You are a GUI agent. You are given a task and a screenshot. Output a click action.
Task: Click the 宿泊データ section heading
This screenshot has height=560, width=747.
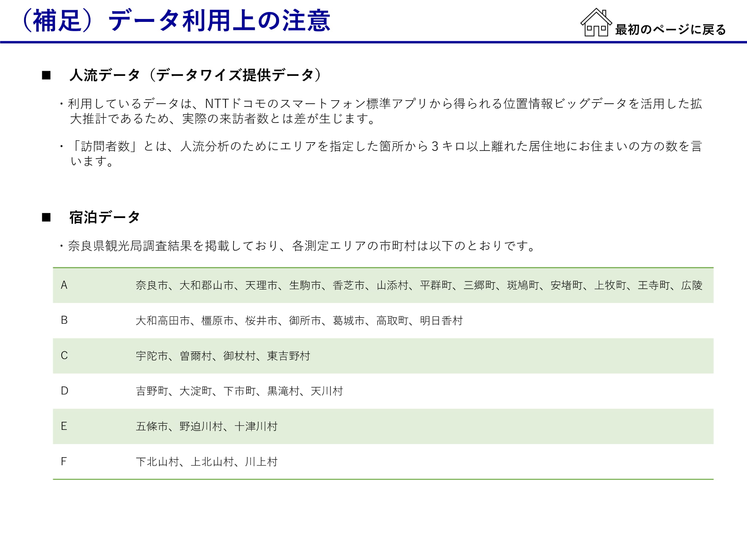[x=105, y=217]
